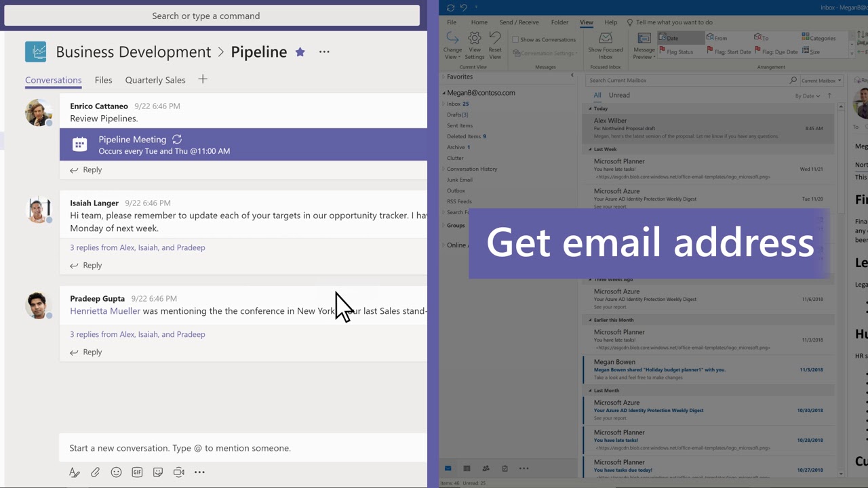Image resolution: width=868 pixels, height=488 pixels.
Task: Open the emoji picker in Teams
Action: point(117,472)
